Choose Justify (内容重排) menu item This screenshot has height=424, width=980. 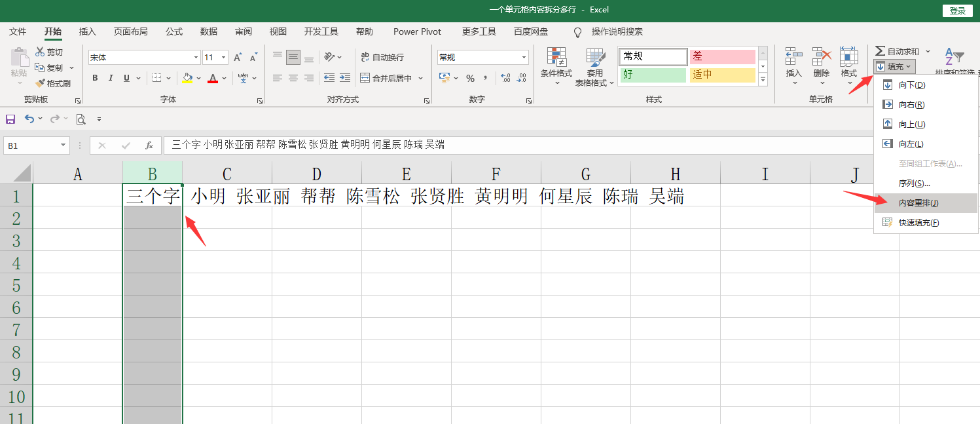coord(926,203)
